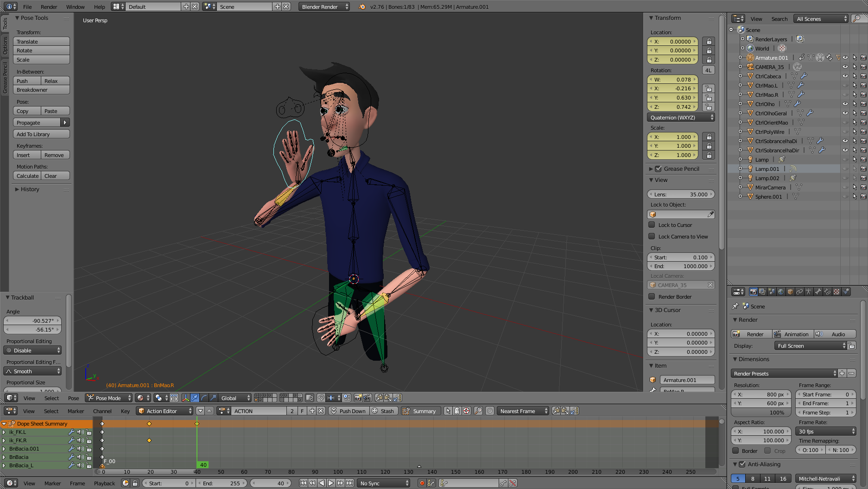
Task: Open the Render menu
Action: [x=49, y=7]
